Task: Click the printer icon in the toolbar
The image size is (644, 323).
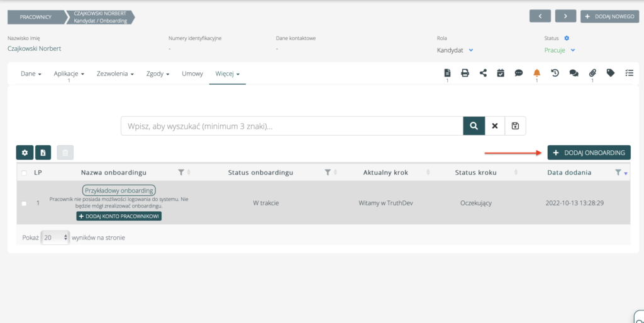Action: click(465, 73)
